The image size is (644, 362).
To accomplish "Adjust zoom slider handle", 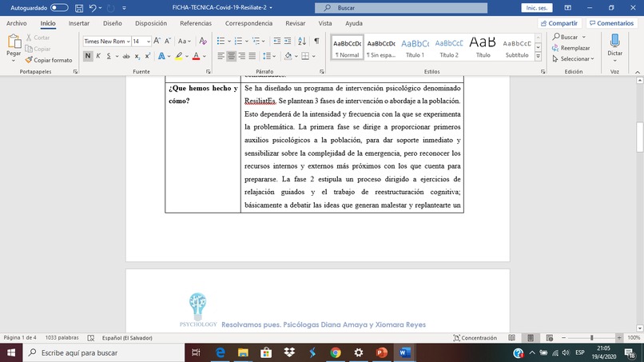I will point(591,338).
